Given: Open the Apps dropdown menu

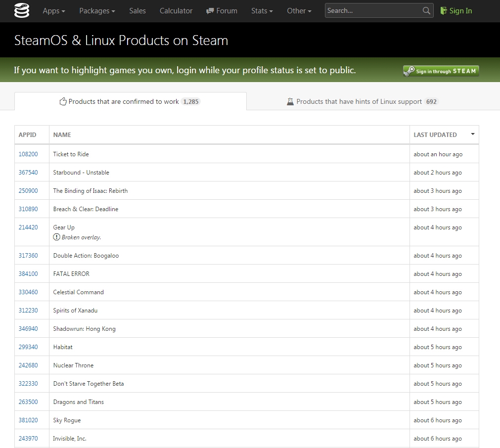Looking at the screenshot, I should click(x=54, y=11).
